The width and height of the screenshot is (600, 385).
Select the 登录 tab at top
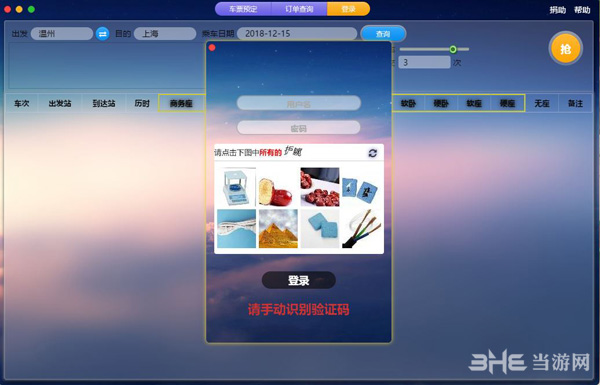[348, 9]
